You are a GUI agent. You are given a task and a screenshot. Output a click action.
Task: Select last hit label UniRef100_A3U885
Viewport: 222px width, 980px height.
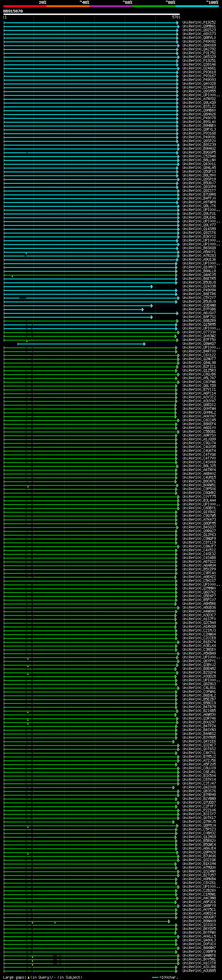pos(199,971)
